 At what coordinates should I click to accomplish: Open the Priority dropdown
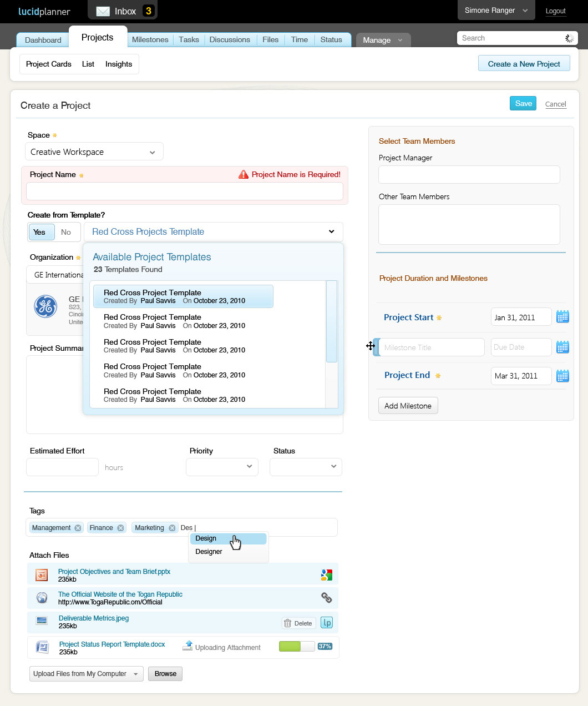click(x=222, y=467)
